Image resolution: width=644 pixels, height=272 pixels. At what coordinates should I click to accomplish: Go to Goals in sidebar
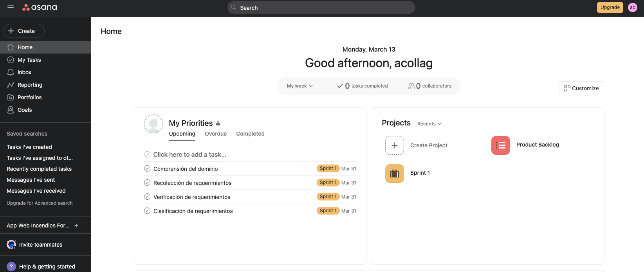(25, 110)
